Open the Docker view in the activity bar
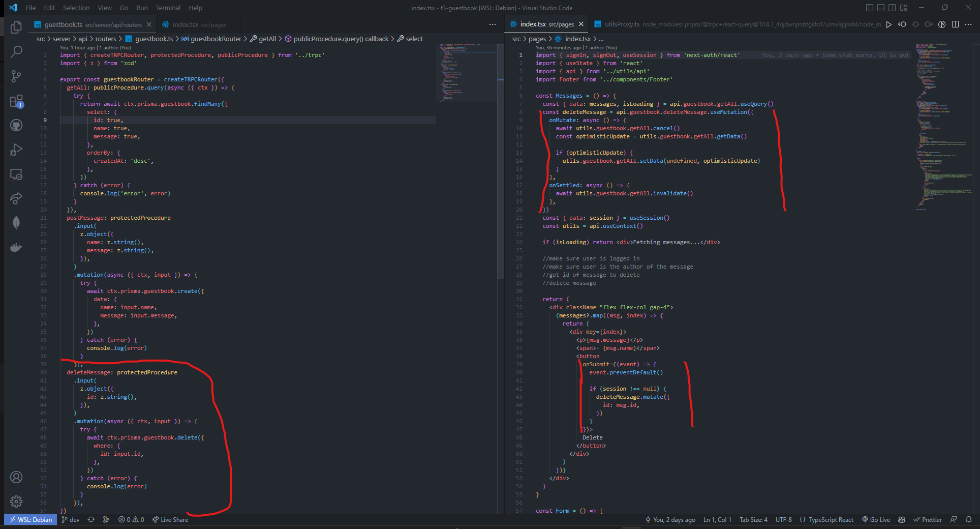The height and width of the screenshot is (529, 980). tap(16, 247)
